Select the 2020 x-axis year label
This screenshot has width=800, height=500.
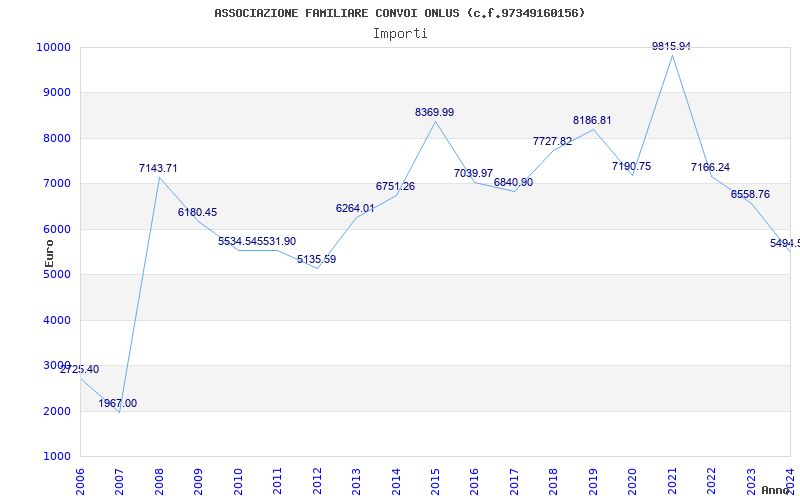coord(633,481)
